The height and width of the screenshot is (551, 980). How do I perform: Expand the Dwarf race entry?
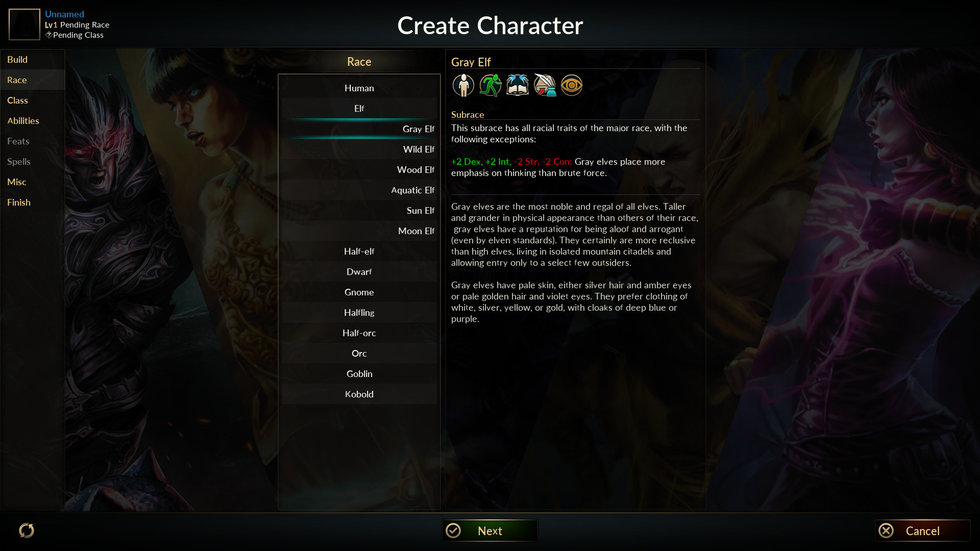tap(359, 271)
